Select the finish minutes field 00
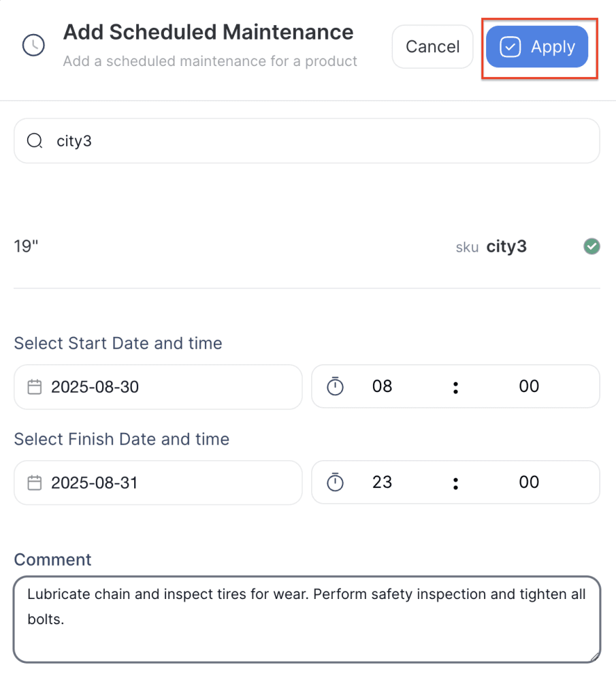This screenshot has height=697, width=616. point(529,483)
